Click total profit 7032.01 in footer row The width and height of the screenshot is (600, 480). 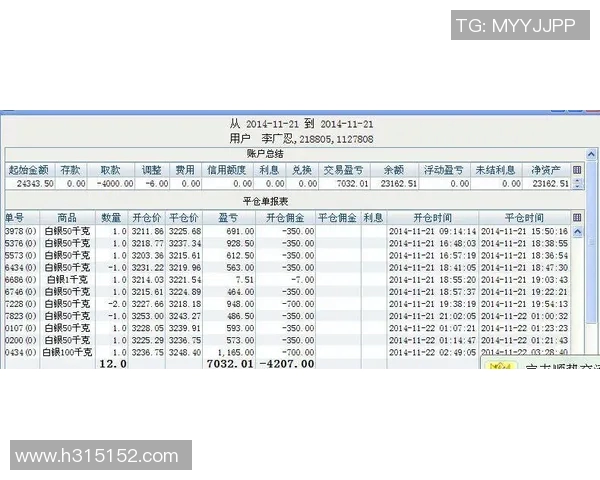(230, 364)
